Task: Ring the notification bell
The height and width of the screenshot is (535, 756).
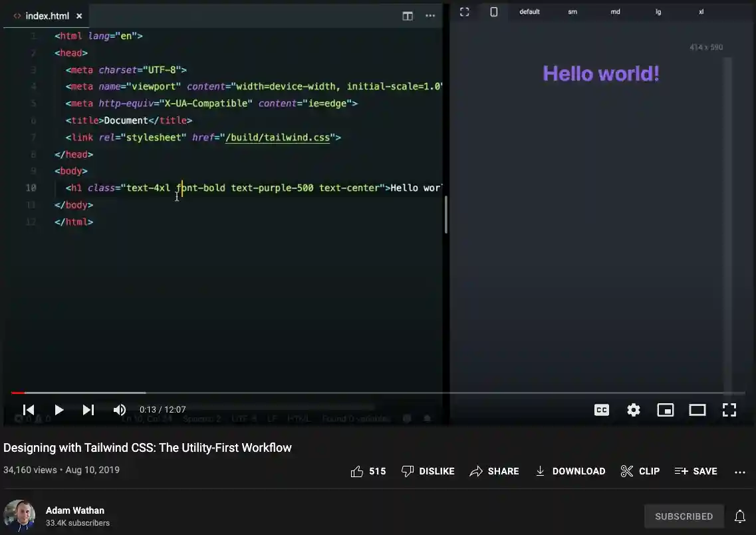Action: pos(740,516)
